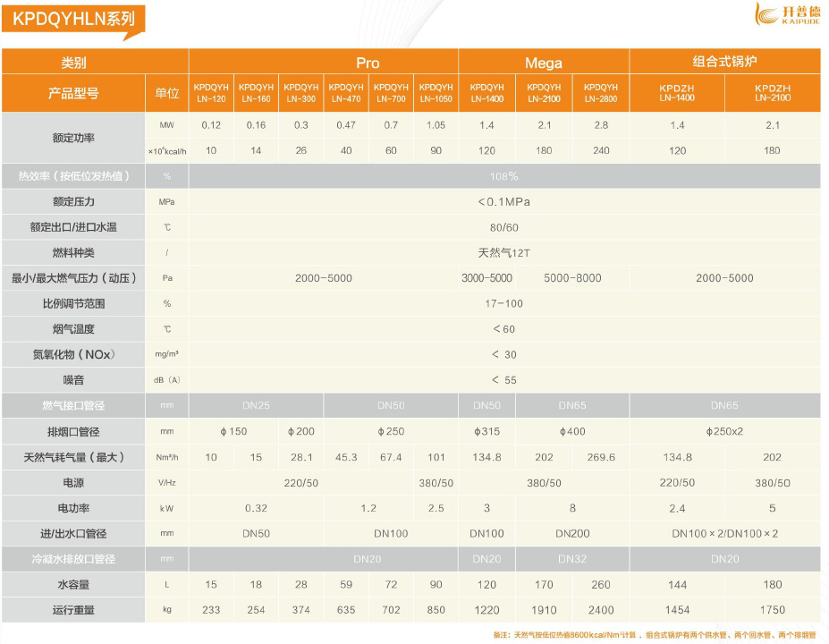Click the 最小/最大燃气压力 row label
Screen dimensions: 829x644
coord(73,278)
